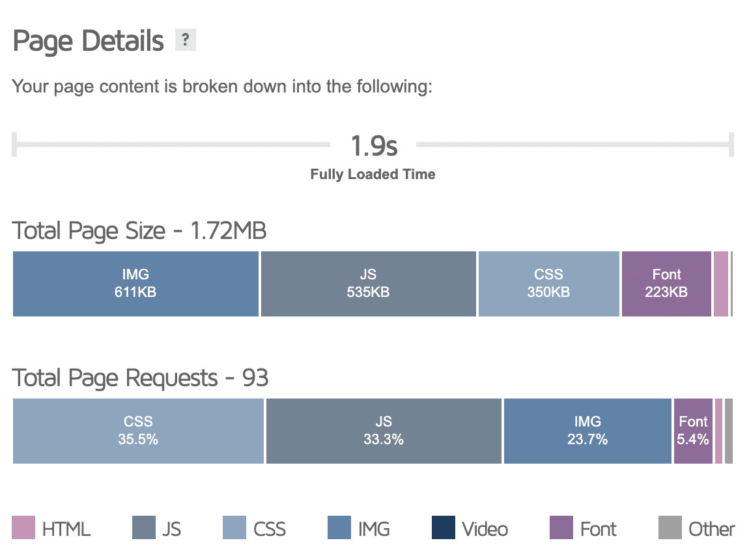749x560 pixels.
Task: Click the Video legend color swatch
Action: click(x=444, y=528)
